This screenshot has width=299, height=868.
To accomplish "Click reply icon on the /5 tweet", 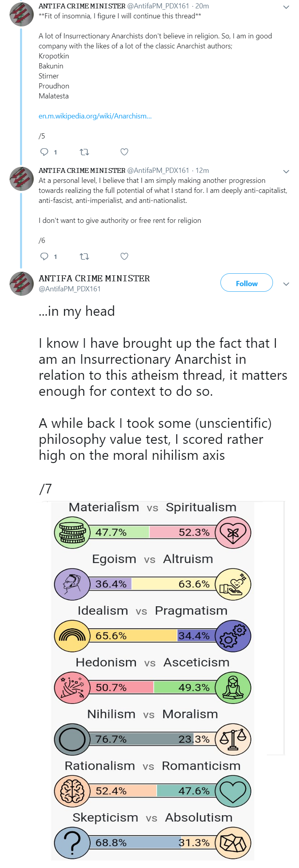I will (44, 152).
